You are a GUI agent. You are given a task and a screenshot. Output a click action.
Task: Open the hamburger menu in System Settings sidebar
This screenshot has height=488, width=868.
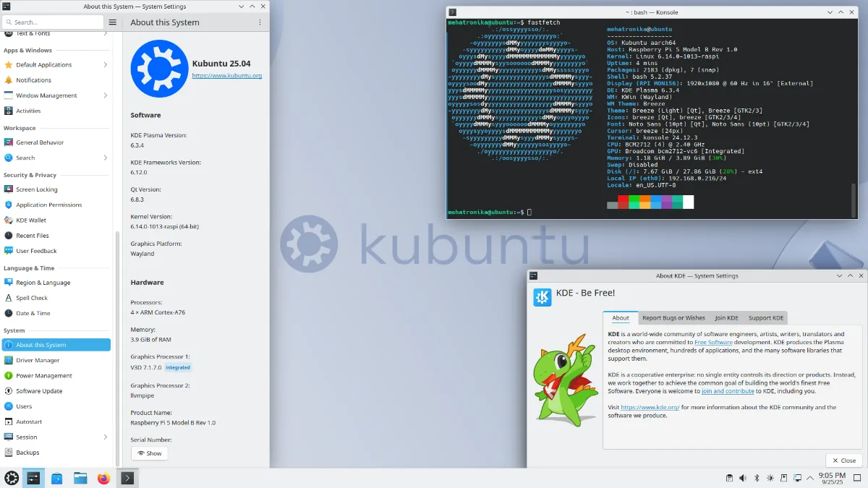coord(113,22)
